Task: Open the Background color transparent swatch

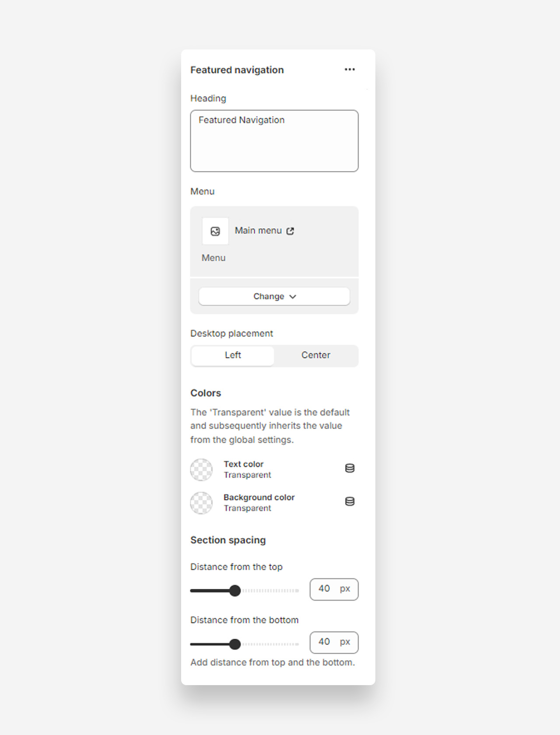Action: tap(201, 503)
